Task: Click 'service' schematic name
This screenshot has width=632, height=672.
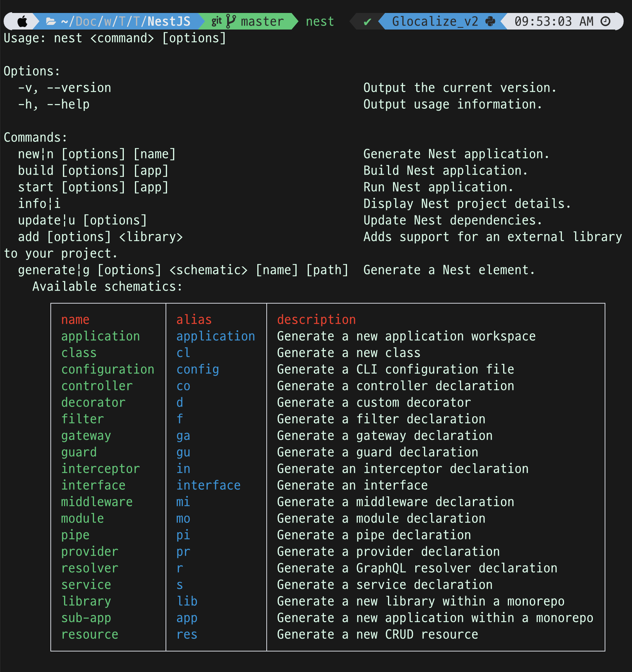Action: click(x=86, y=585)
